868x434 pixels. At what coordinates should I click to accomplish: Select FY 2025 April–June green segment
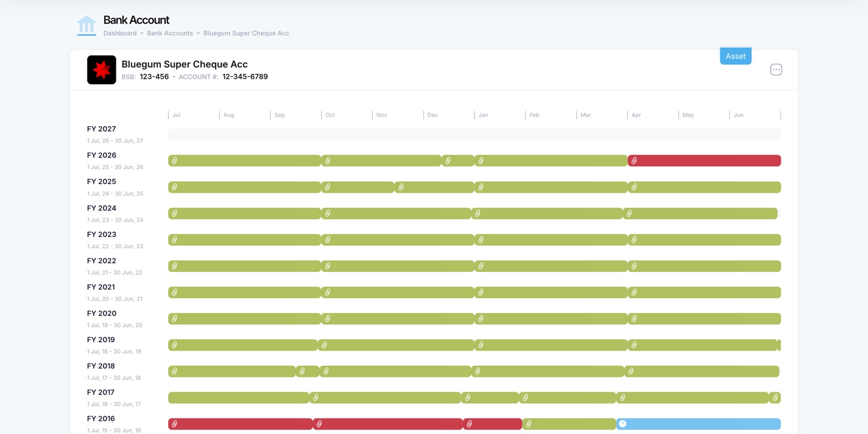pyautogui.click(x=704, y=187)
